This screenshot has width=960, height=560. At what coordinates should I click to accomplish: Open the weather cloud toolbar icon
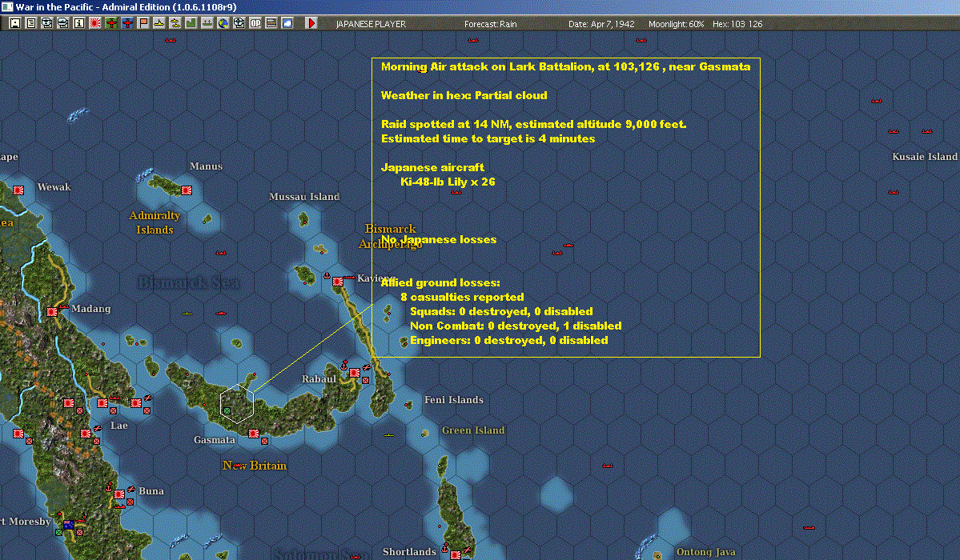click(287, 23)
